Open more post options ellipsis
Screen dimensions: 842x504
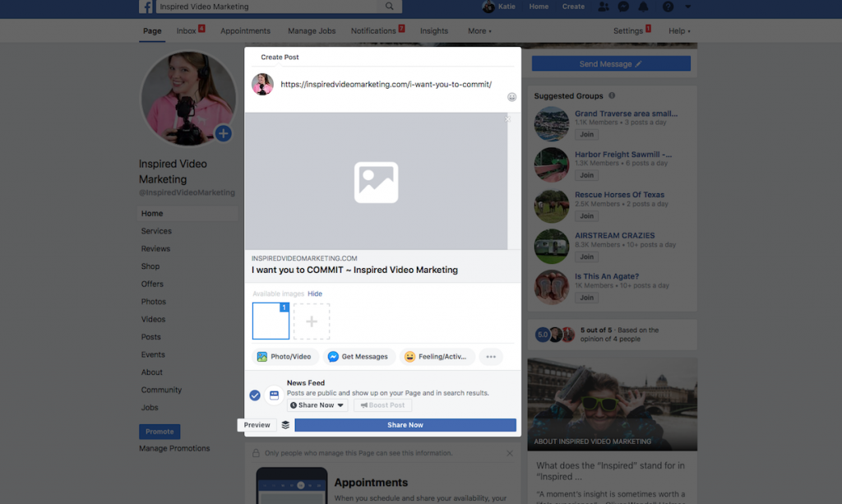coord(491,356)
